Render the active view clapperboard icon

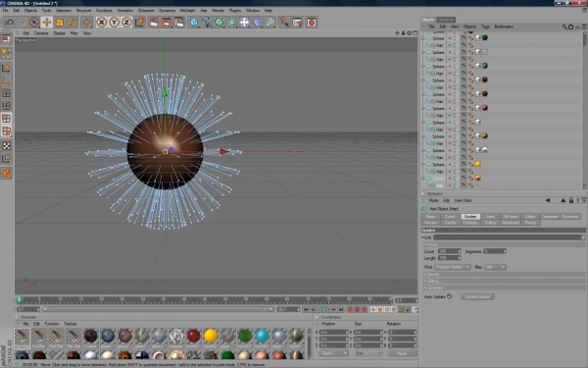tap(154, 23)
